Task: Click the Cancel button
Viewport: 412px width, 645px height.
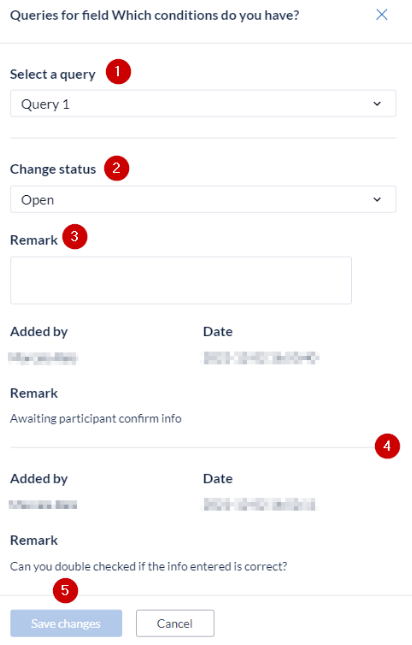Action: point(175,623)
